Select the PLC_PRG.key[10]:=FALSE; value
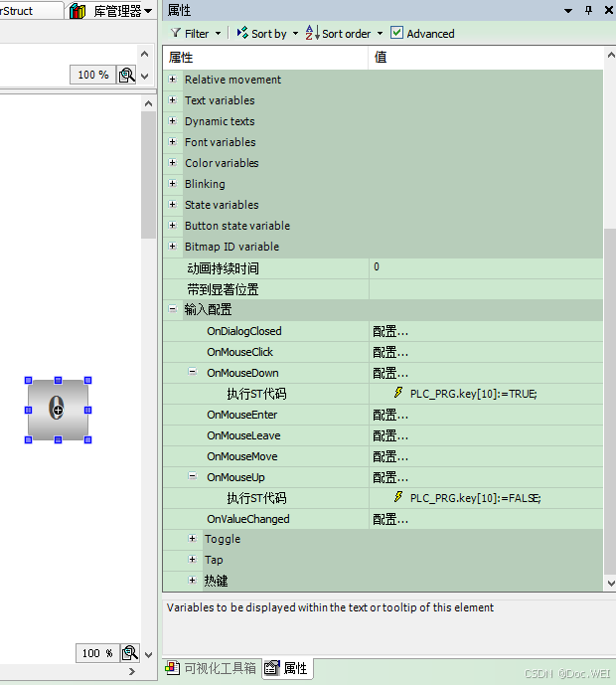616x685 pixels. [x=476, y=498]
